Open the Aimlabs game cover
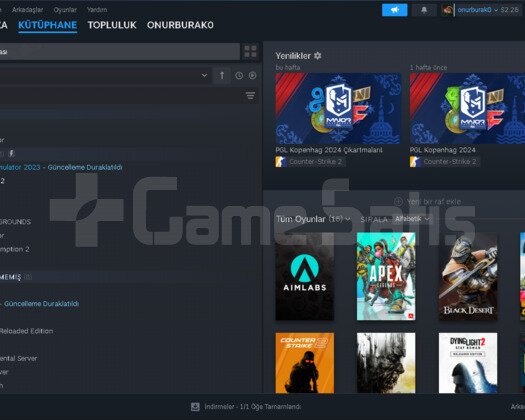Image resolution: width=525 pixels, height=420 pixels. point(305,276)
